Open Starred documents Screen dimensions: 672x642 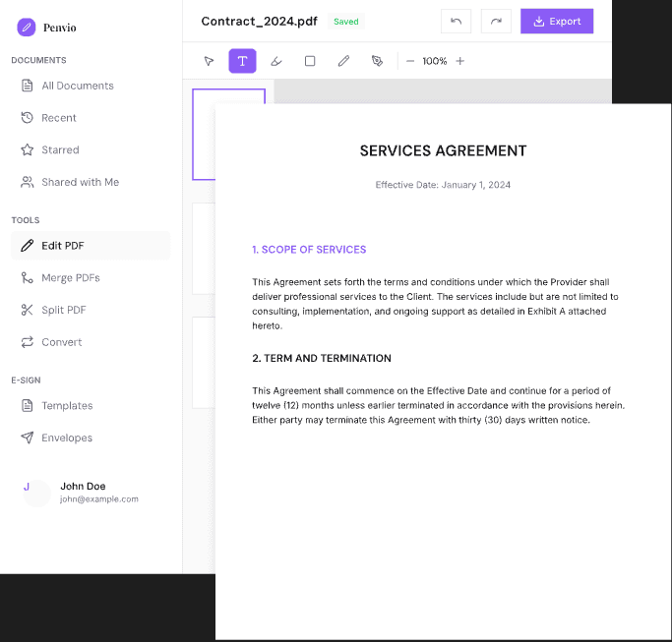tap(60, 150)
